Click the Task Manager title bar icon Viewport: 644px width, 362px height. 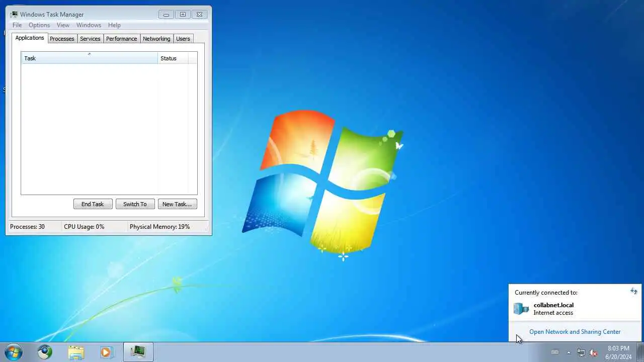point(14,14)
